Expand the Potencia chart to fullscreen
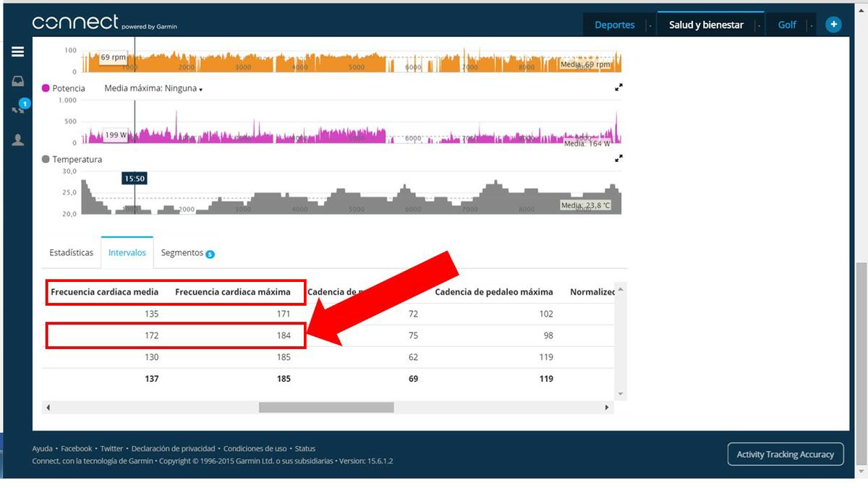This screenshot has height=488, width=868. click(x=618, y=87)
